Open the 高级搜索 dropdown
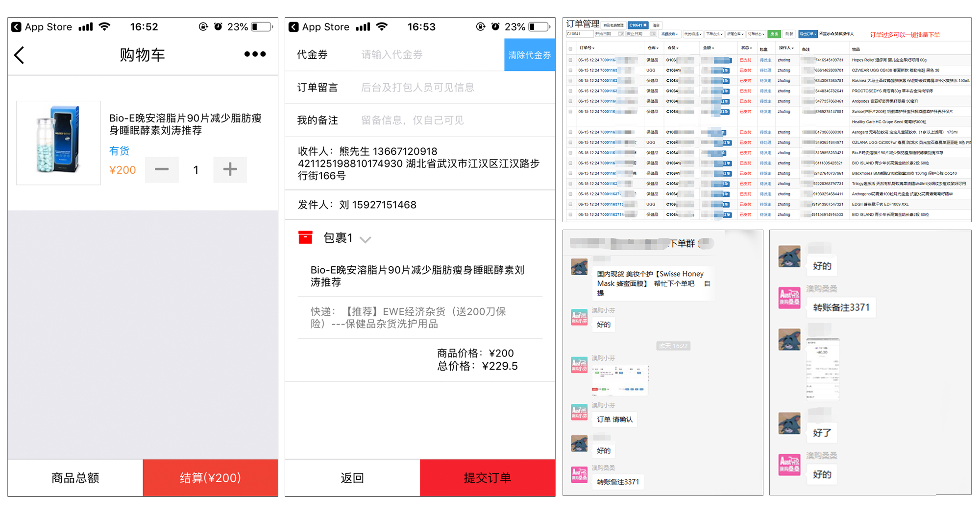Screen dimensions: 980x516 coord(669,34)
